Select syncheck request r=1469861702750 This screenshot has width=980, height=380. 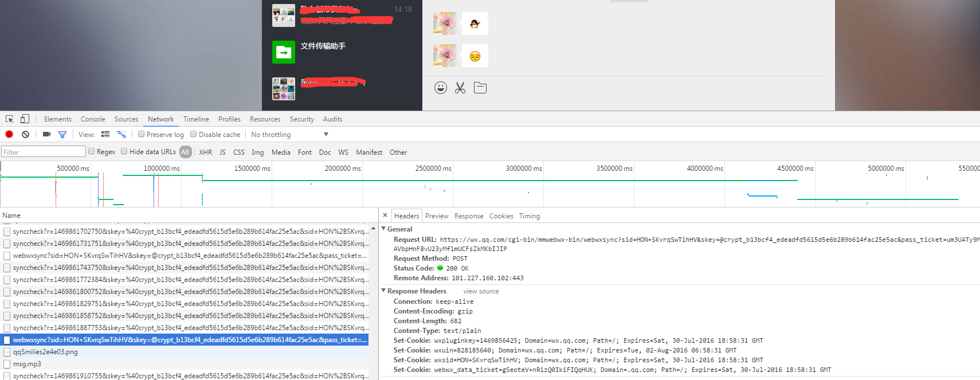[185, 232]
